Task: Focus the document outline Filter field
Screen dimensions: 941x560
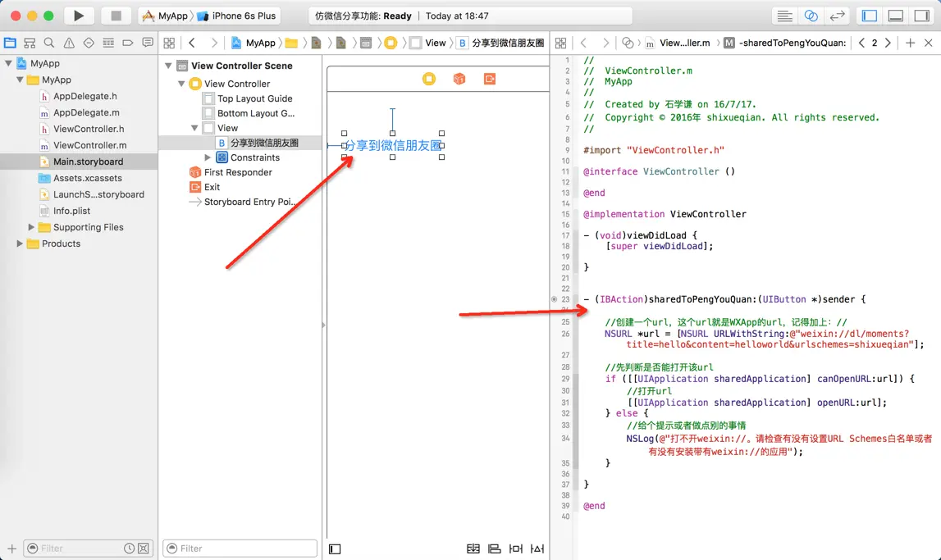Action: [240, 548]
